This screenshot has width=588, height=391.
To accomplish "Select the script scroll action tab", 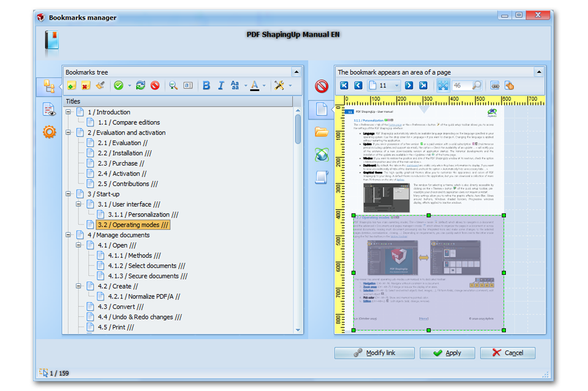I will [x=322, y=177].
